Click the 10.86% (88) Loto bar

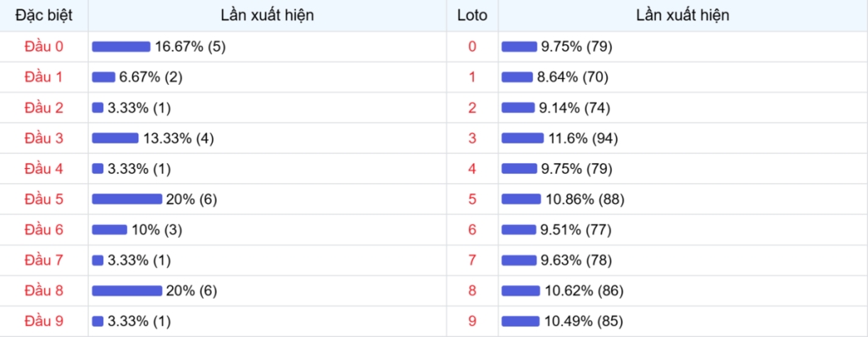point(521,199)
